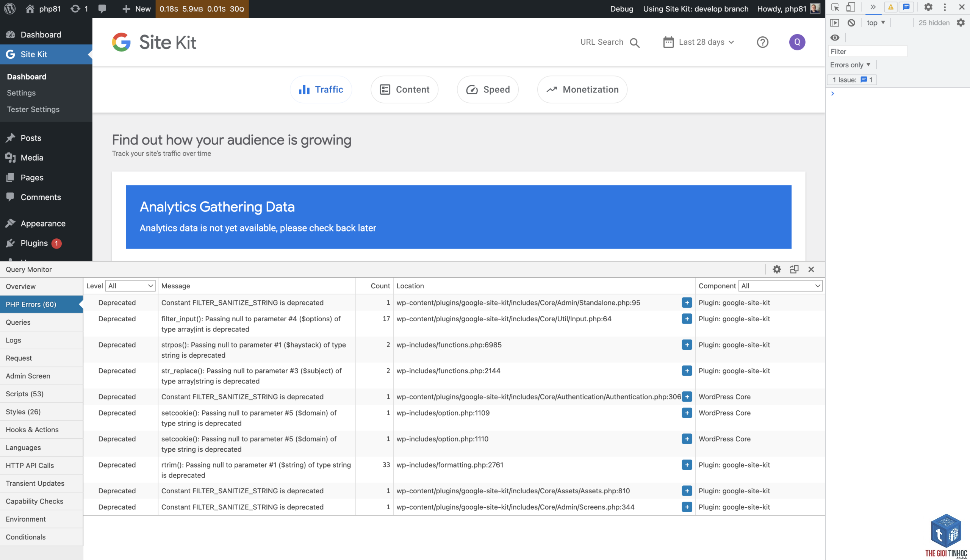Expand stack trace for formatting.php:2761 row
The image size is (970, 560).
coord(687,465)
